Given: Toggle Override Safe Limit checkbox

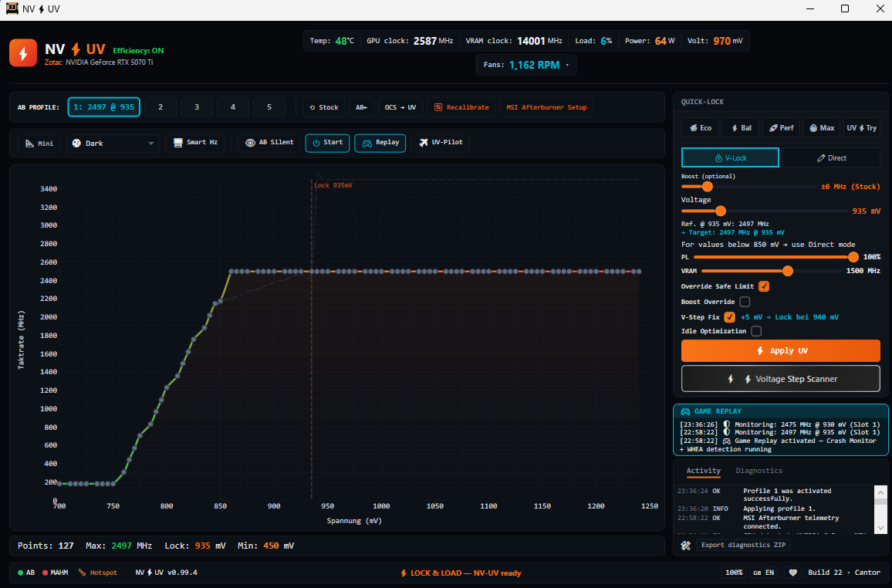Looking at the screenshot, I should pos(764,286).
